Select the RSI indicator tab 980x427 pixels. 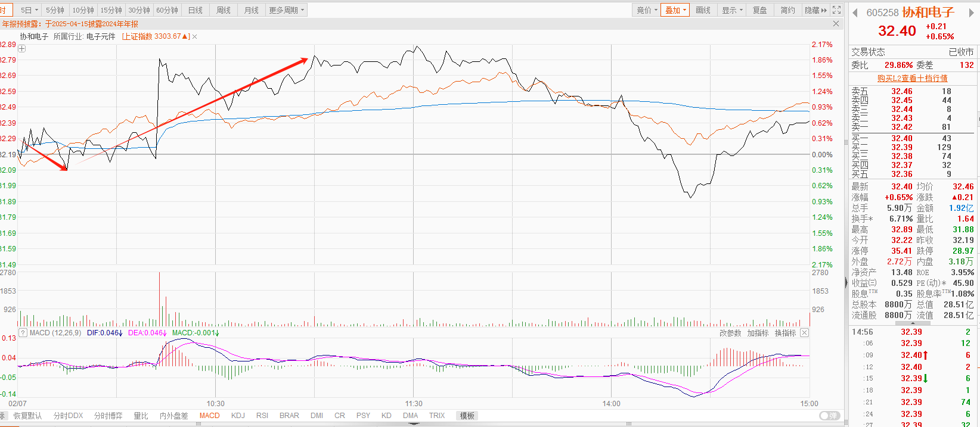point(262,416)
